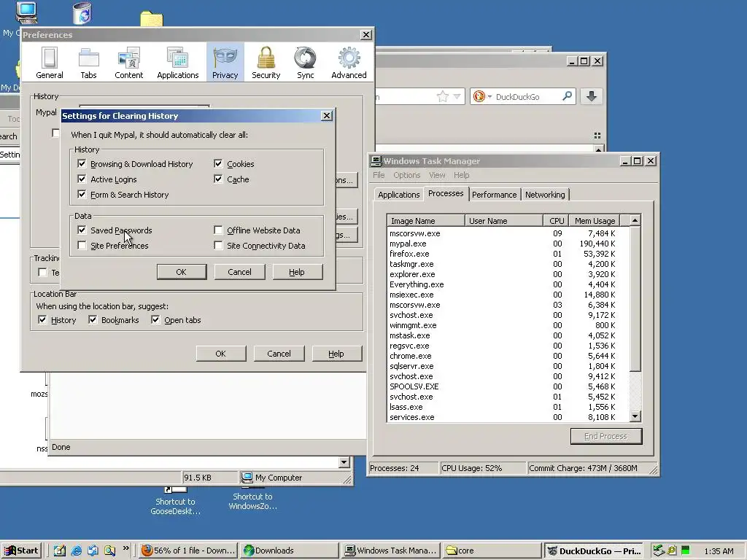Open Task Manager Help menu
The width and height of the screenshot is (747, 560).
461,175
